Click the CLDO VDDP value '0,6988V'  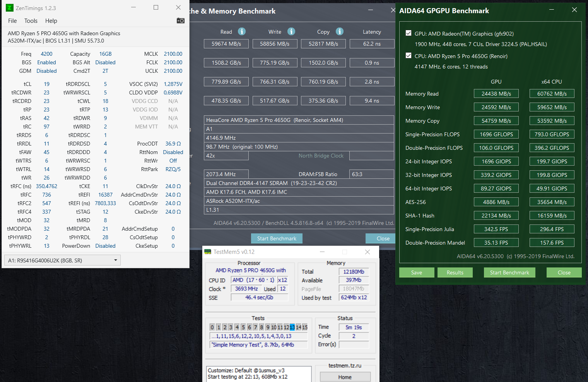click(x=173, y=93)
